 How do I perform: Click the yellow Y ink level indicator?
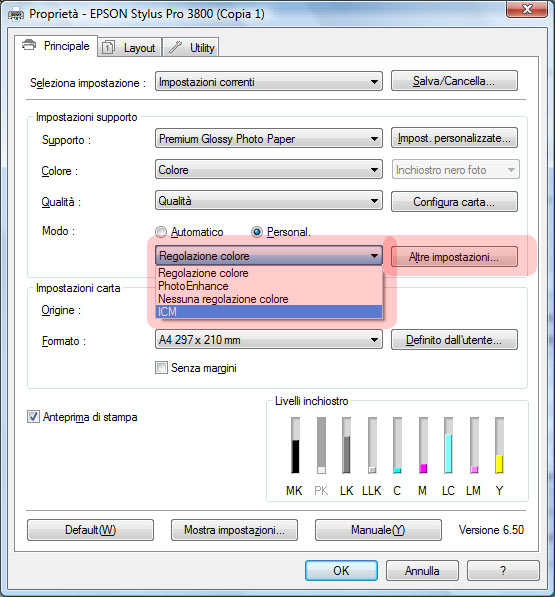(x=499, y=445)
